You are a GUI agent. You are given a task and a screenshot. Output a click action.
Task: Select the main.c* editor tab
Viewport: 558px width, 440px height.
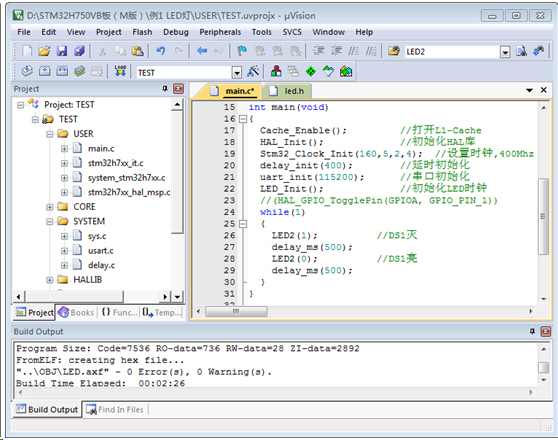point(232,91)
